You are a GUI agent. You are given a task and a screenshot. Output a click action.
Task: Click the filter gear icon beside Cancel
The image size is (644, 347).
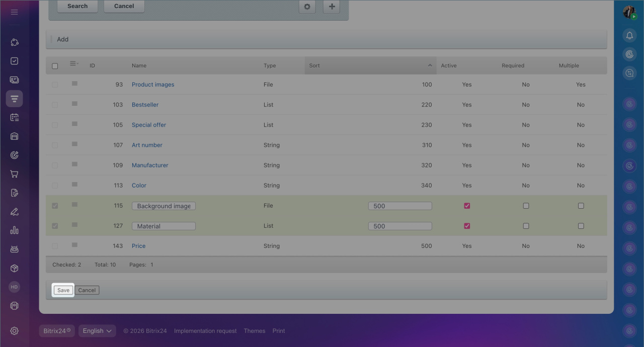tap(307, 7)
